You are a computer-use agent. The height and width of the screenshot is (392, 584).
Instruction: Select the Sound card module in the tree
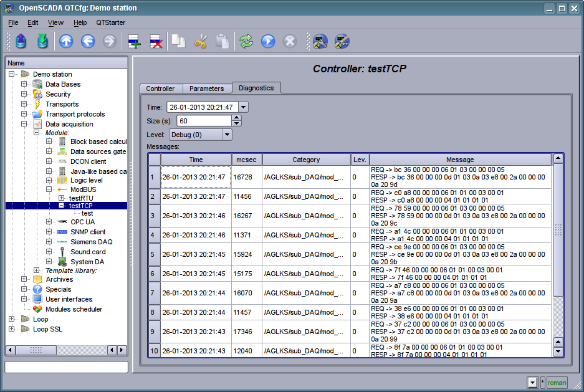[x=88, y=252]
